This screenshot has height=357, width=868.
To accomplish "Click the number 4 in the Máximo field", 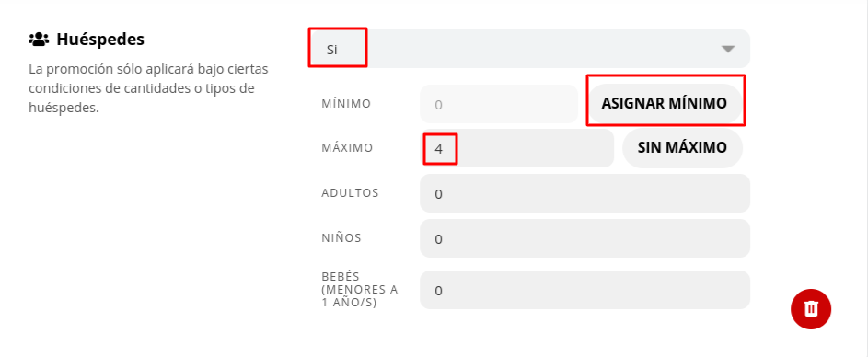I will 438,149.
